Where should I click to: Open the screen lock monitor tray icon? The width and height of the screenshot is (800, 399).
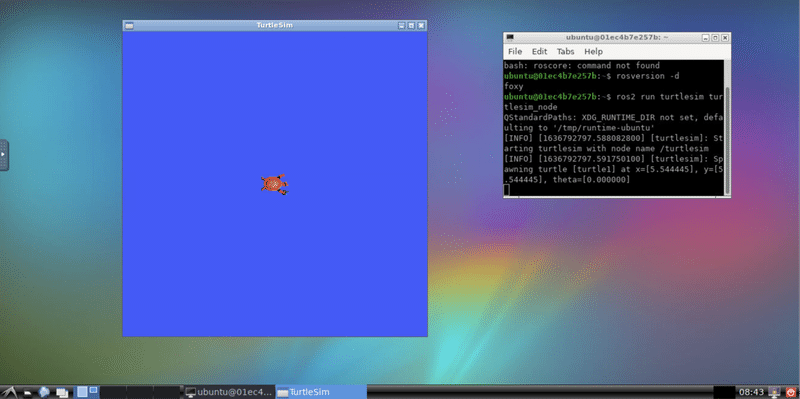click(x=774, y=392)
